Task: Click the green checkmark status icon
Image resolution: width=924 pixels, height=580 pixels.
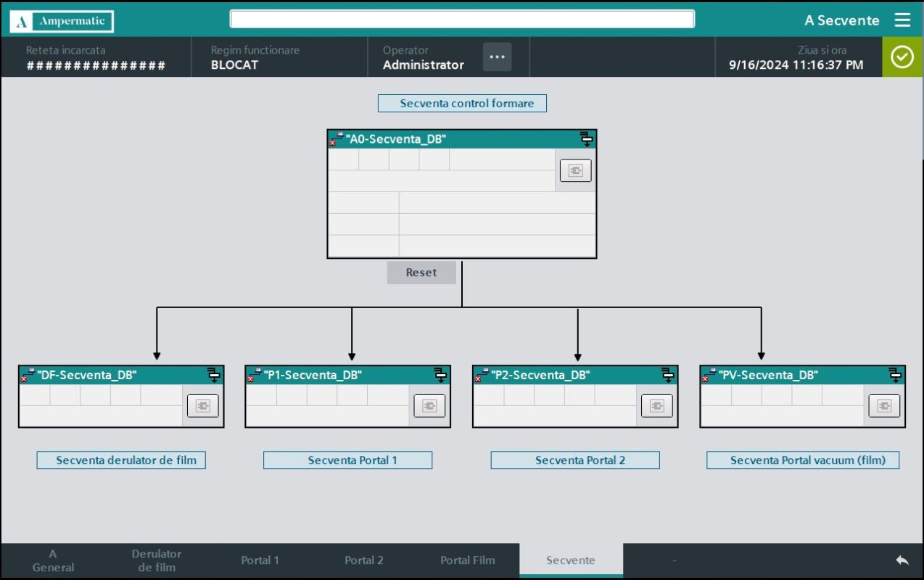Action: [902, 57]
